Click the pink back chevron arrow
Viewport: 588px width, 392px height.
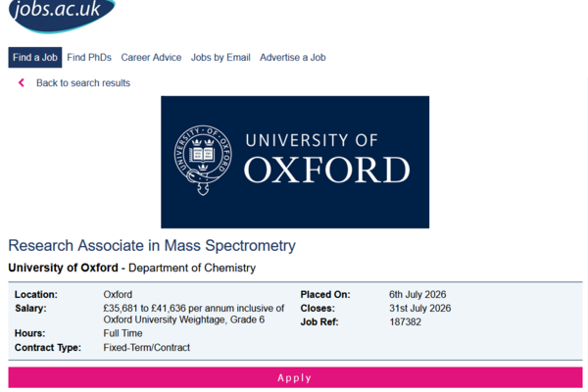22,82
